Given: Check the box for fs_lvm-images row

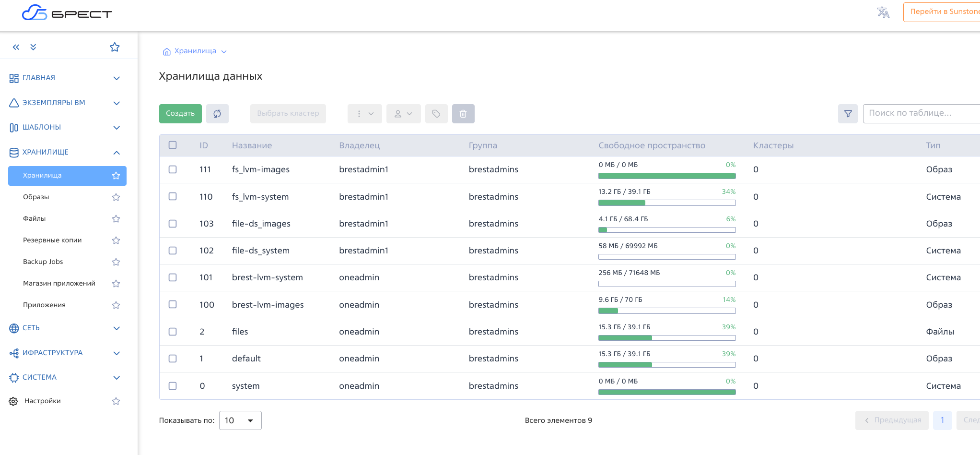Looking at the screenshot, I should [x=173, y=169].
